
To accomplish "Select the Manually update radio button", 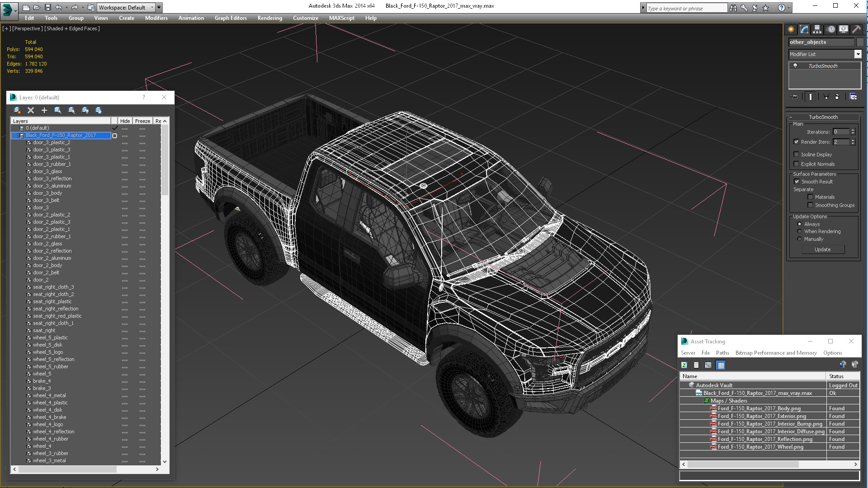I will click(799, 239).
